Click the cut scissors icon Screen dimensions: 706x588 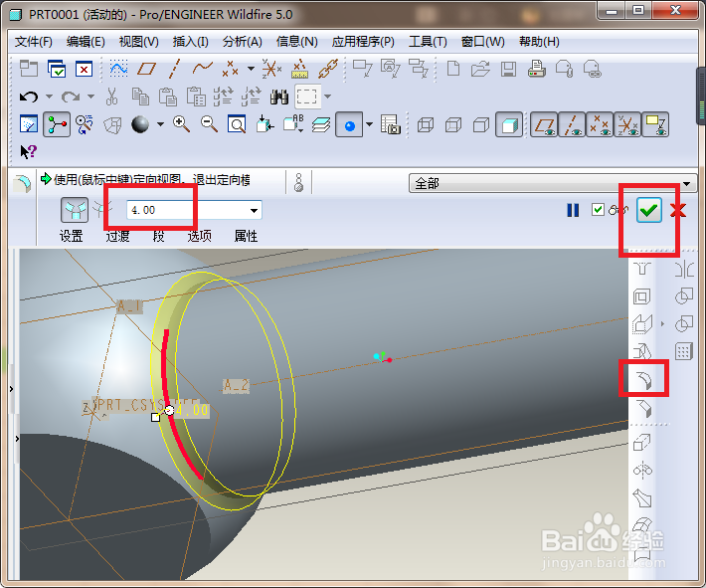point(111,97)
